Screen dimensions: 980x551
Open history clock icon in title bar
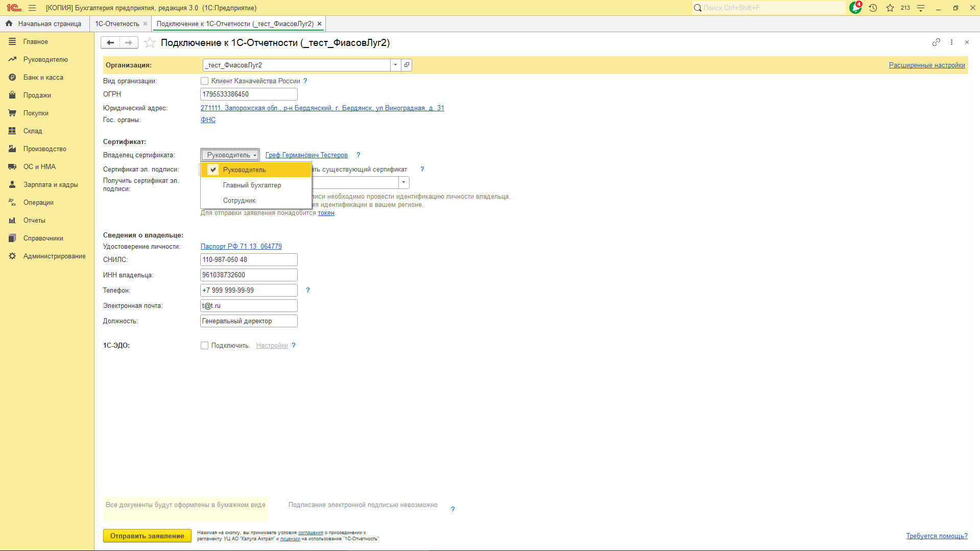(x=873, y=8)
